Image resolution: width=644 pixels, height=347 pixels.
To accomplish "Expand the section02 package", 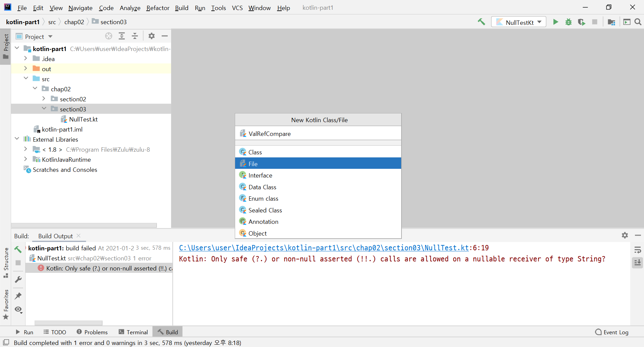I will [x=44, y=99].
